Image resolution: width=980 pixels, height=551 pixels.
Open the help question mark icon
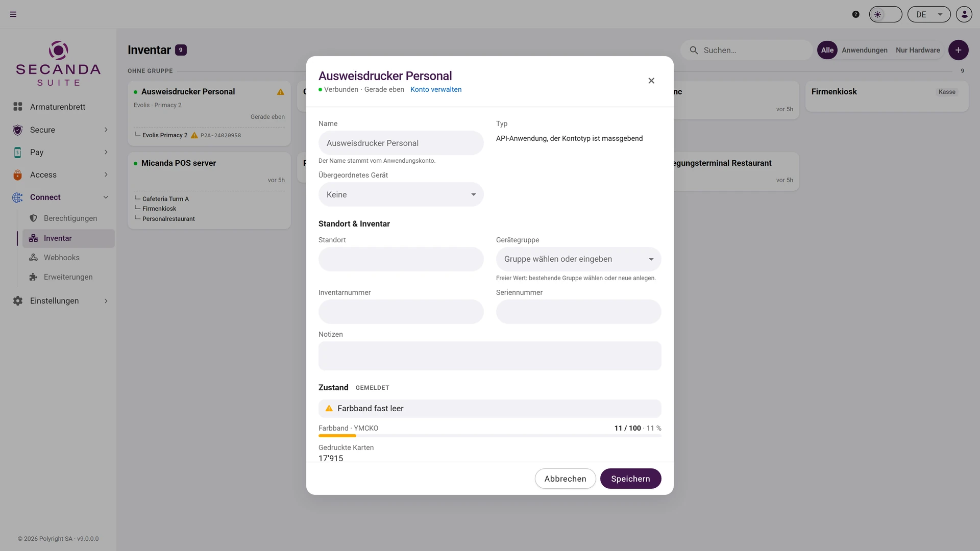(856, 14)
